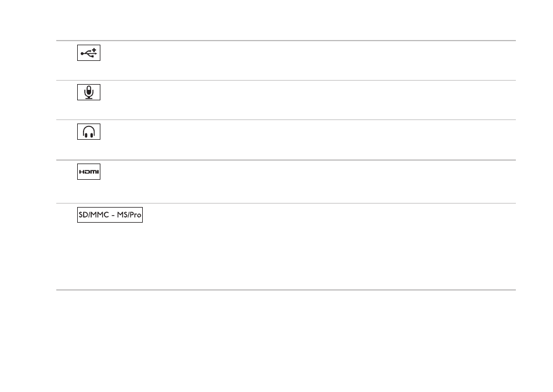Click the blank area below the SD/MMC label
The height and width of the screenshot is (392, 553).
[286, 256]
